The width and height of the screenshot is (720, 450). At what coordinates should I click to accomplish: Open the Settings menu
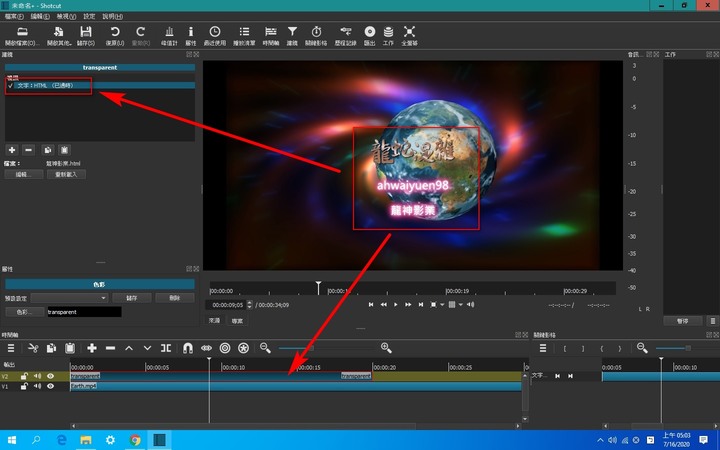89,17
